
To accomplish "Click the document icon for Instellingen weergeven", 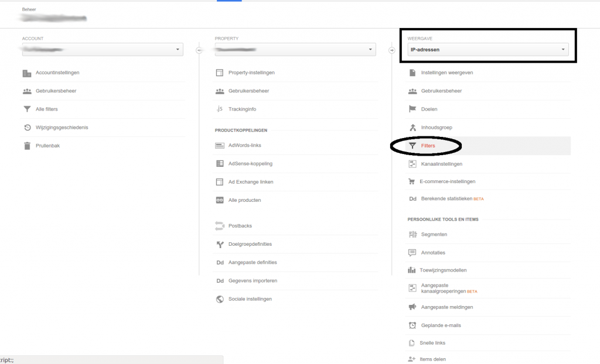I will coord(412,73).
